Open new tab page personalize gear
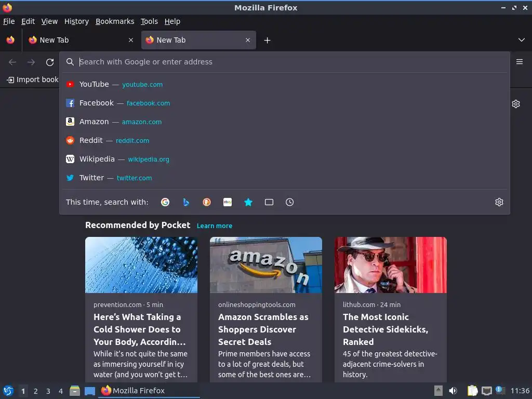The image size is (532, 399). coord(516,104)
